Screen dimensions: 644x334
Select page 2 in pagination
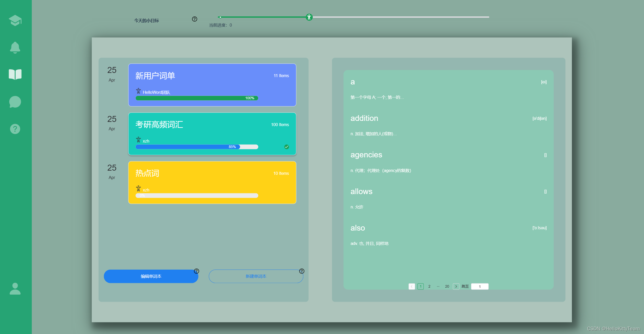click(x=429, y=287)
